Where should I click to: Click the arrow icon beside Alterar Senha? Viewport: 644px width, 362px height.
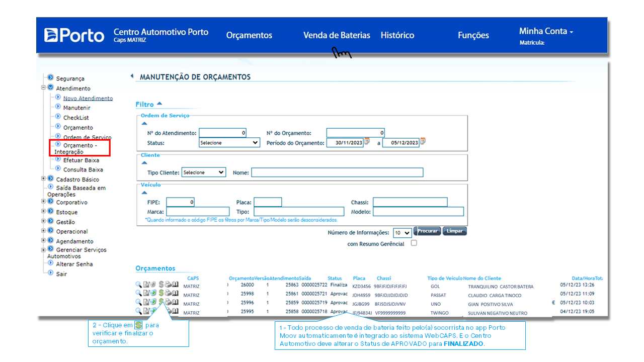[51, 263]
